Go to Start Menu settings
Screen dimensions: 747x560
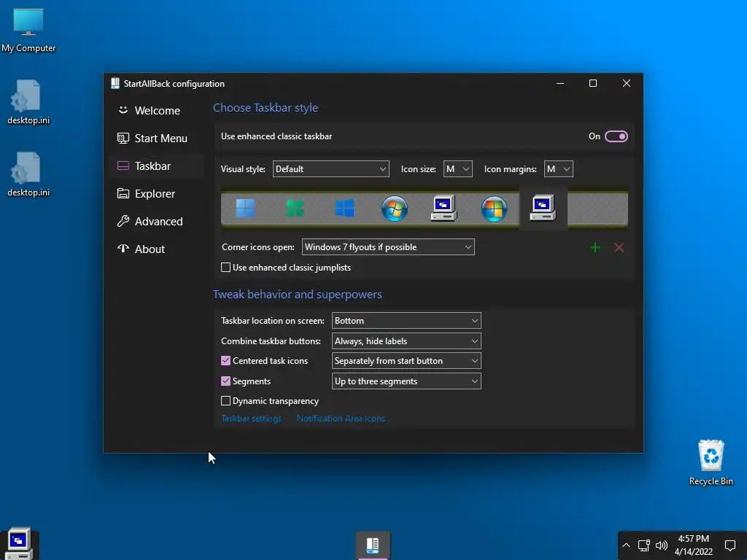click(x=157, y=138)
